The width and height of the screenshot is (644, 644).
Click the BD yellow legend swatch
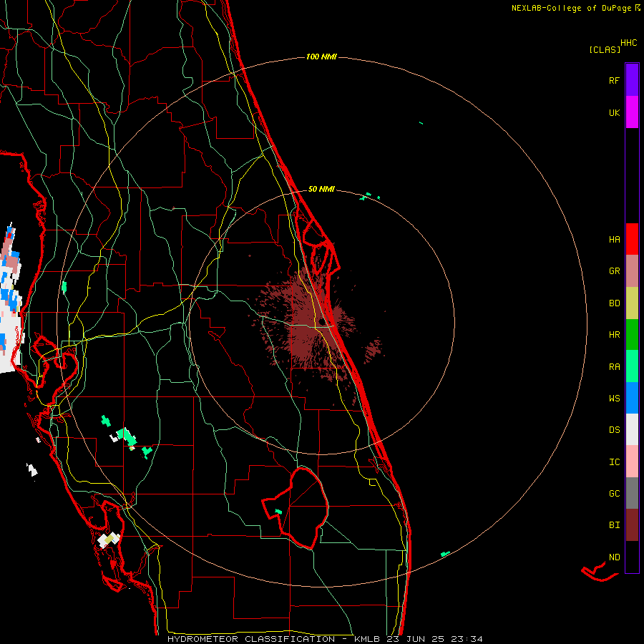632,303
